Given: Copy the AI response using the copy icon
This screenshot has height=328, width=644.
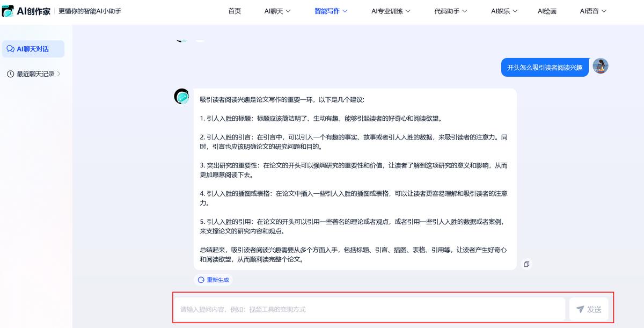Looking at the screenshot, I should click(526, 264).
